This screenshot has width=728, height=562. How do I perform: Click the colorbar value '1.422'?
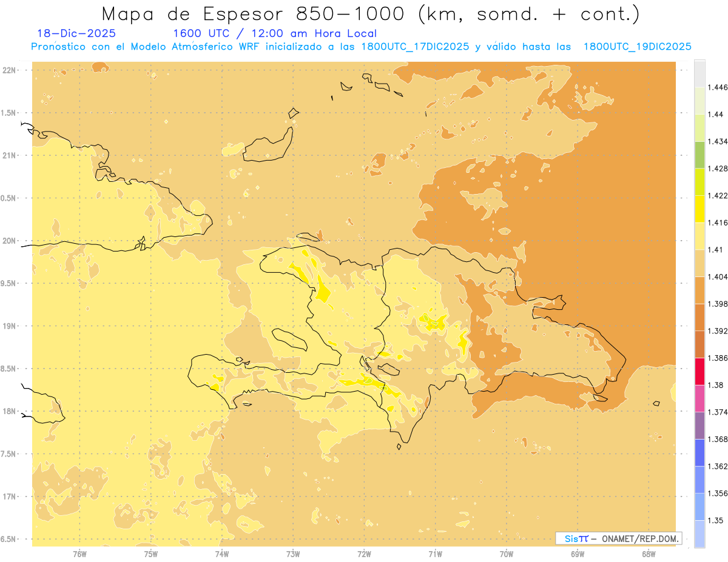(717, 196)
